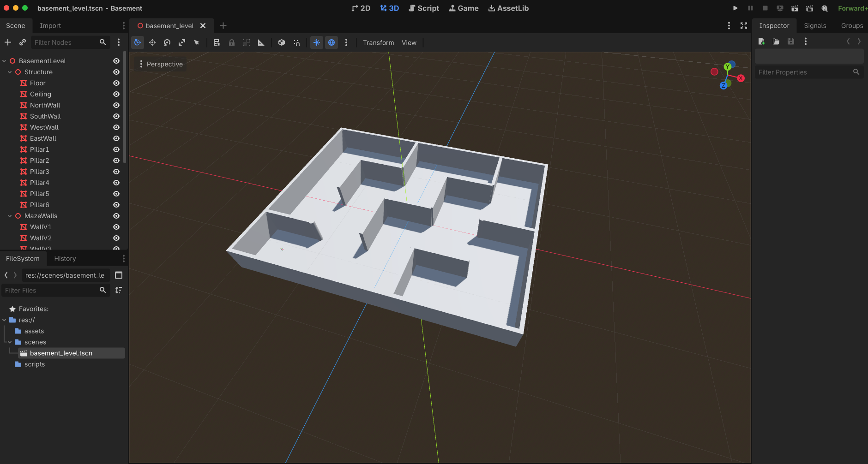Screen dimensions: 868x464
Task: Click the Filter Properties search field
Action: (806, 72)
